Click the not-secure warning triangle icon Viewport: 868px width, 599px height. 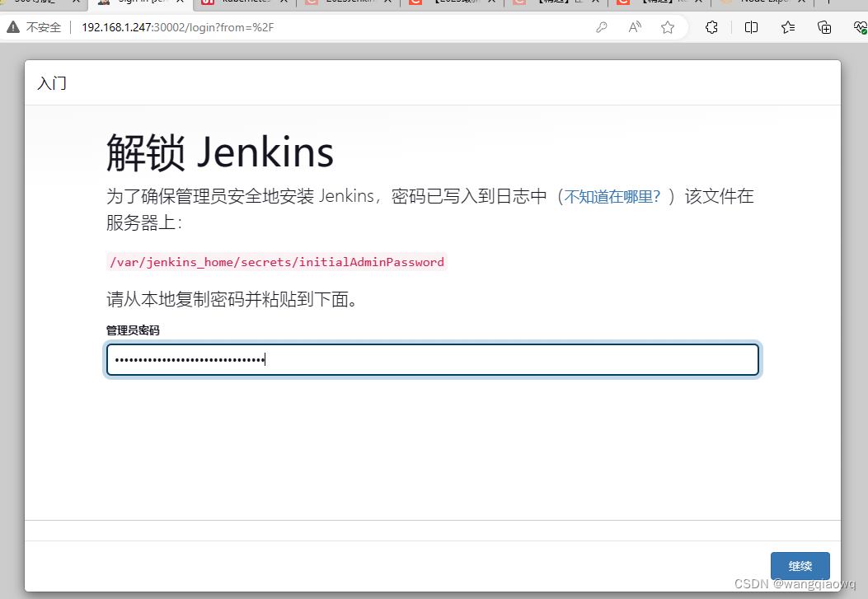(x=12, y=26)
